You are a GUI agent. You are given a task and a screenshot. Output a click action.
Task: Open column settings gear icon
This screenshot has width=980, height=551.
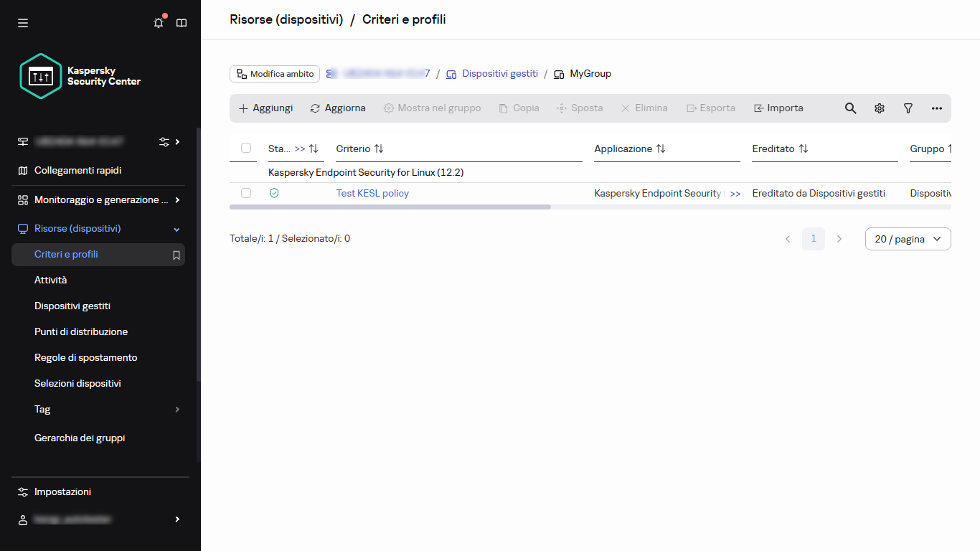879,108
